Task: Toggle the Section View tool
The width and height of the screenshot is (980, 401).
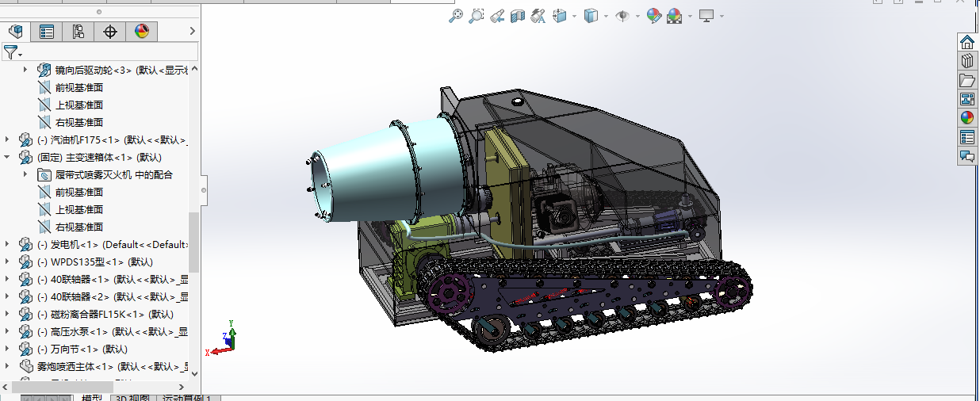Action: click(x=518, y=15)
